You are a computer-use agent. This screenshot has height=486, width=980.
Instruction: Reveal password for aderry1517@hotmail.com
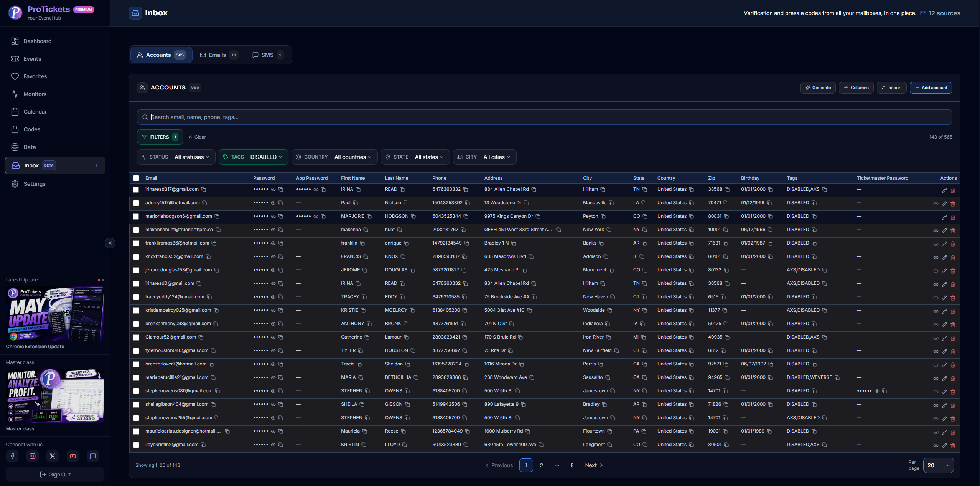pyautogui.click(x=273, y=203)
